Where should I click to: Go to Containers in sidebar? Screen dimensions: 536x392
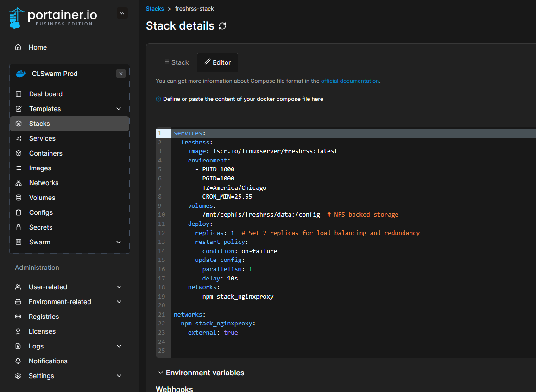(x=45, y=153)
